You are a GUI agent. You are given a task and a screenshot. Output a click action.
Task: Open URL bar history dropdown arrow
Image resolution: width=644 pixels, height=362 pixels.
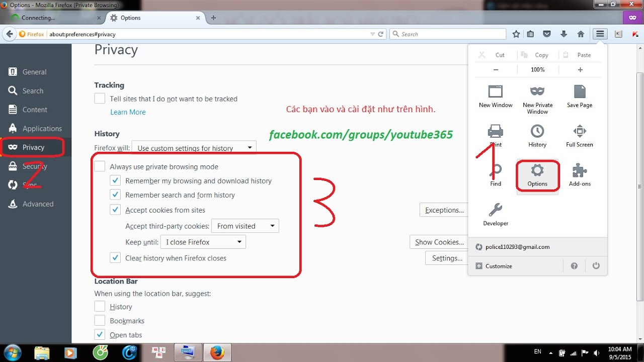372,34
